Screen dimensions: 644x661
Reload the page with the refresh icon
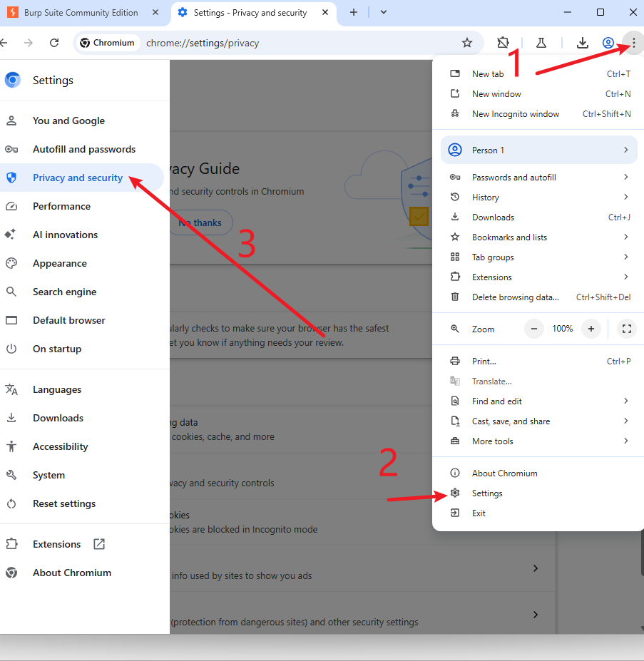tap(54, 43)
